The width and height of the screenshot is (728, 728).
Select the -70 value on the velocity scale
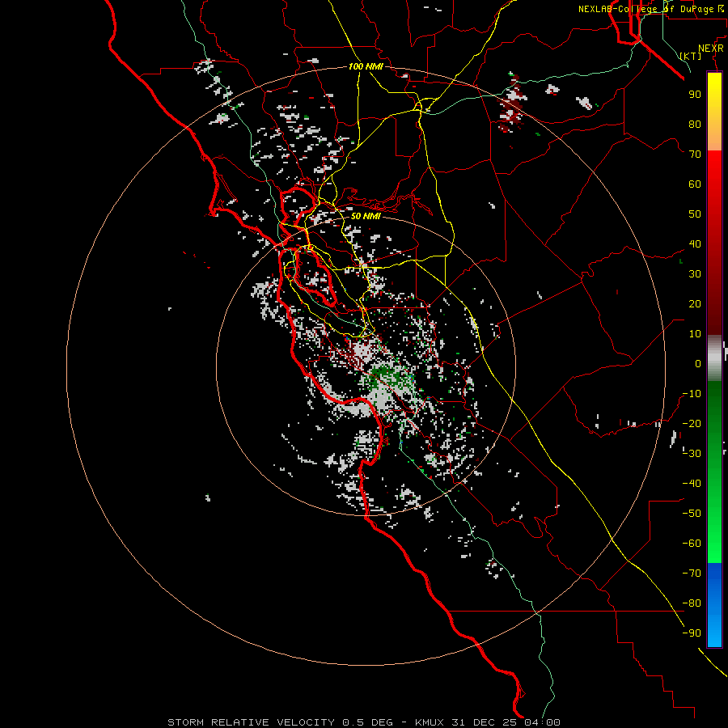click(x=692, y=573)
